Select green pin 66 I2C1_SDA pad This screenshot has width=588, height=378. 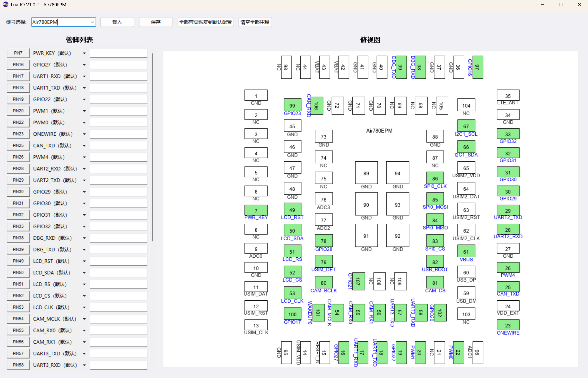[466, 147]
